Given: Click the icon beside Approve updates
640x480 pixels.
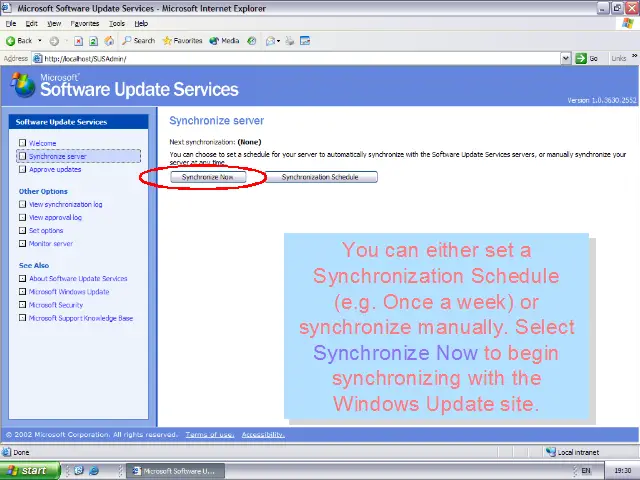Looking at the screenshot, I should point(22,169).
